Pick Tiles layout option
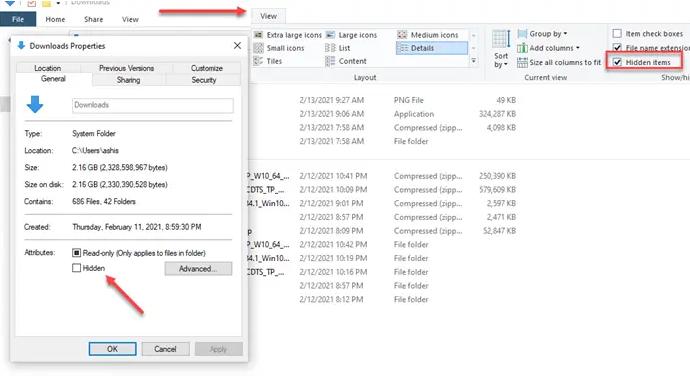Screen dimensions: 690x378 click(268, 61)
